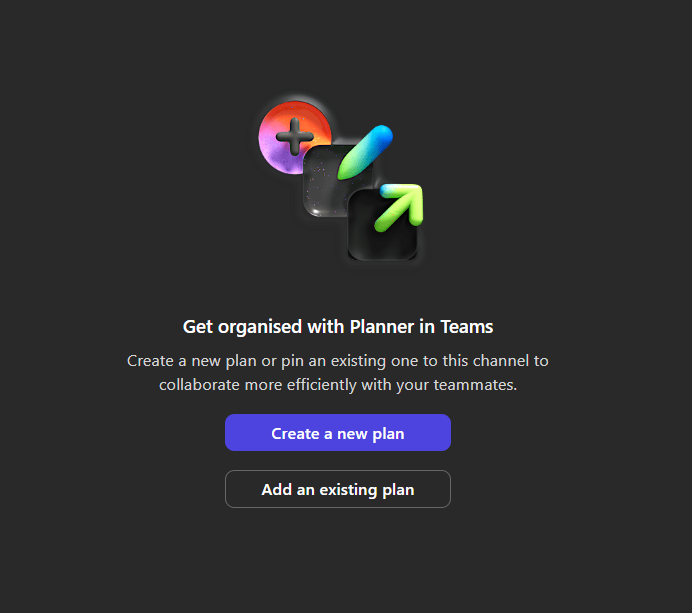The height and width of the screenshot is (613, 692).
Task: Click the Get organised with Planner heading
Action: [338, 326]
